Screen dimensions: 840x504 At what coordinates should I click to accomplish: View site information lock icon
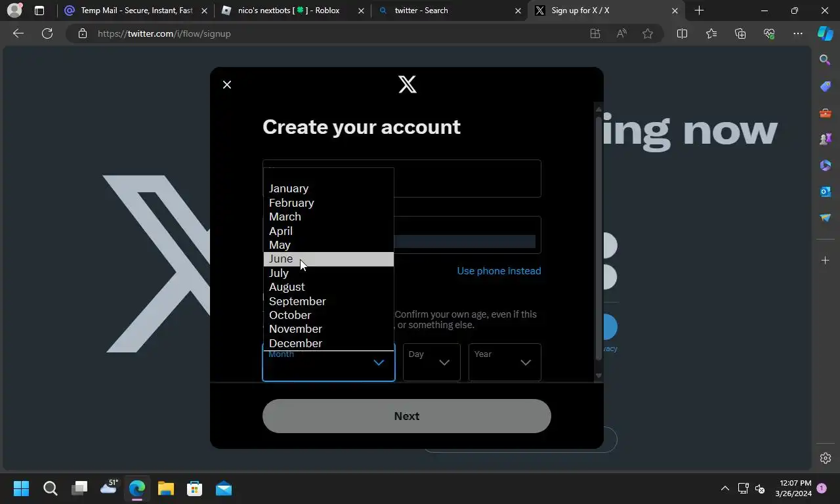tap(83, 33)
